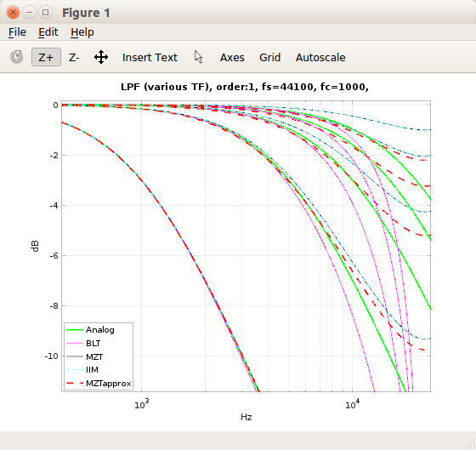Click the magenta BLT line sample in legend
This screenshot has width=476, height=450.
pyautogui.click(x=75, y=343)
